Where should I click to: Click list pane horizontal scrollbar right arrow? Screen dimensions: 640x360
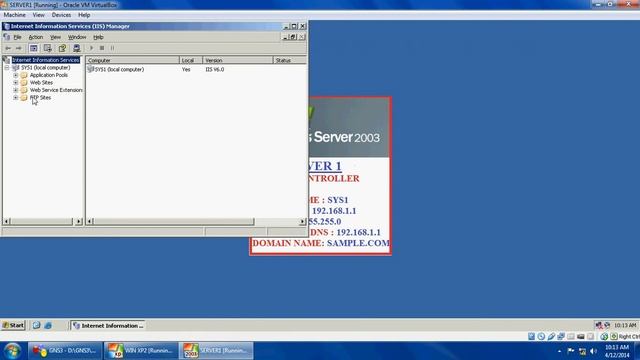pyautogui.click(x=302, y=221)
